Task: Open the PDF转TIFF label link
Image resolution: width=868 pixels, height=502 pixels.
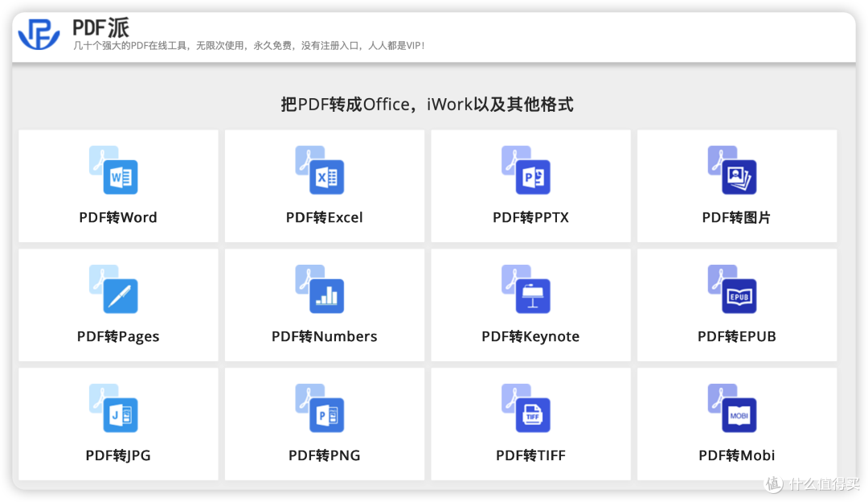Action: click(x=531, y=455)
